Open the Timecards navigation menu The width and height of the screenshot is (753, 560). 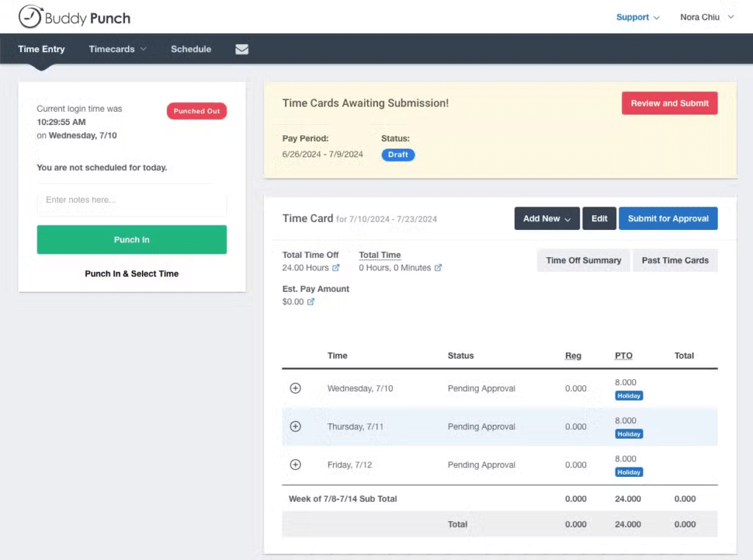coord(117,49)
